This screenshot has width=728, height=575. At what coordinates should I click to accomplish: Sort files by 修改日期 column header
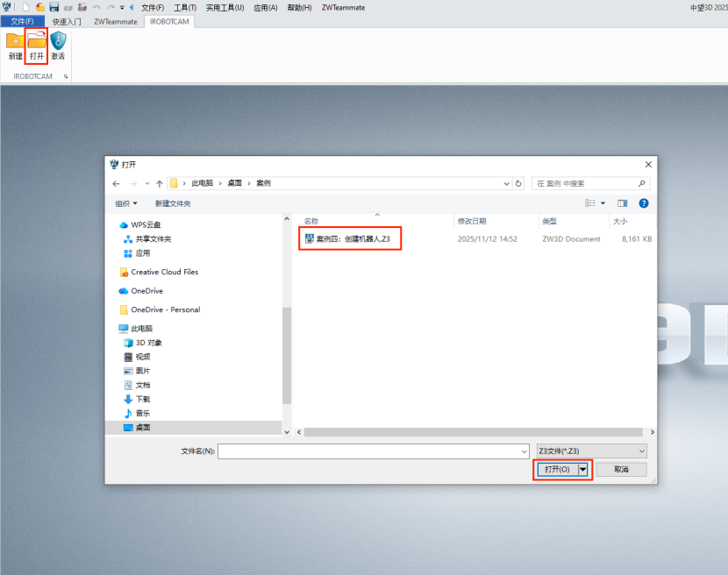[472, 221]
